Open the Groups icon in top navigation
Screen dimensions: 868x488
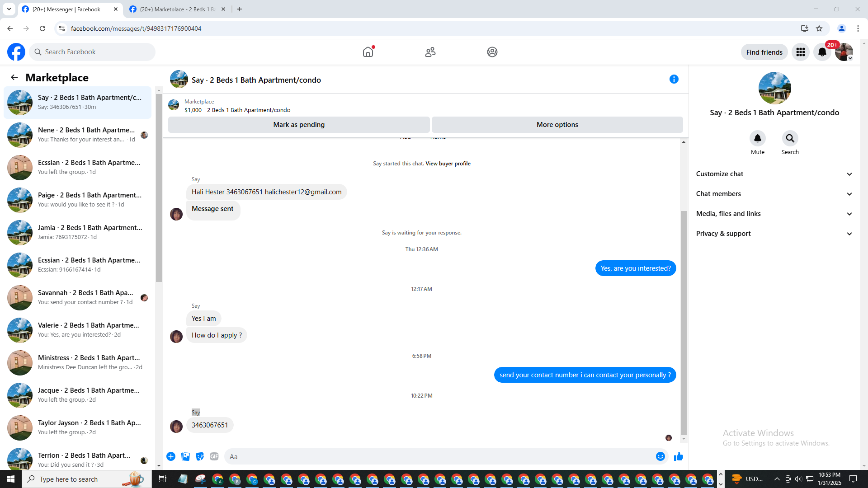pyautogui.click(x=492, y=52)
